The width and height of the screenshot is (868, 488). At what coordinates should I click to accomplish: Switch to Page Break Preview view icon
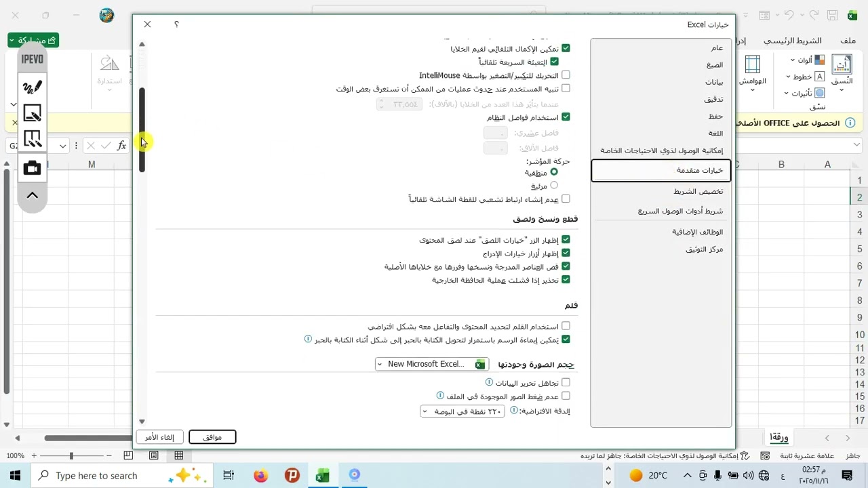pos(128,455)
